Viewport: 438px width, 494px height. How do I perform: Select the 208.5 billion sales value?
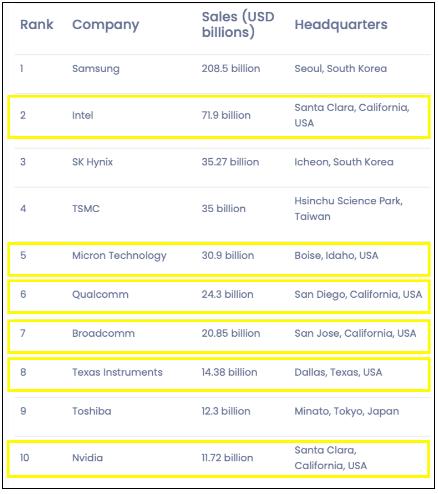[231, 68]
